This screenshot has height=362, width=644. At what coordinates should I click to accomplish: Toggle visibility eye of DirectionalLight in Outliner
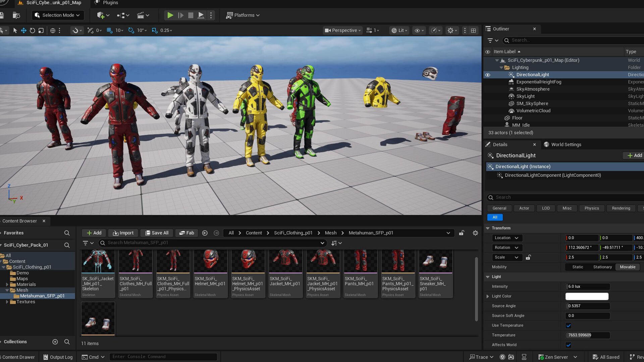[488, 75]
